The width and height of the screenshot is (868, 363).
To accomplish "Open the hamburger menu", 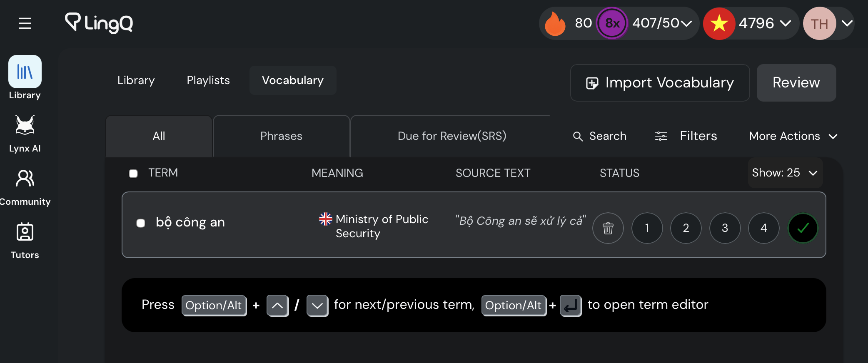I will coord(25,23).
